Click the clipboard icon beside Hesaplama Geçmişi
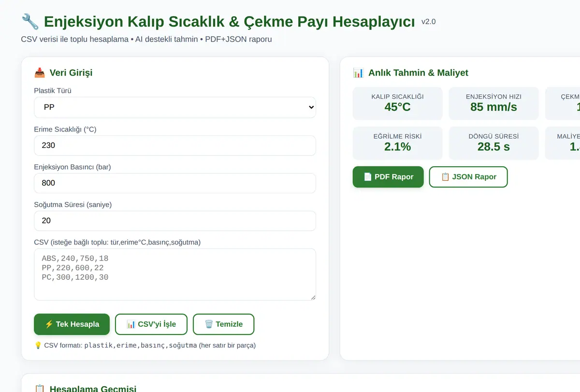The width and height of the screenshot is (580, 392). (40, 389)
